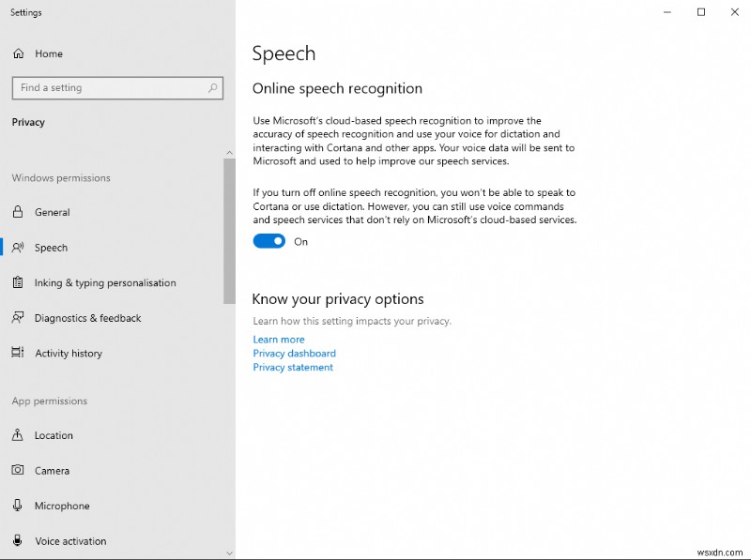Viewport: 751px width, 560px height.
Task: Click the Home icon
Action: [x=17, y=53]
